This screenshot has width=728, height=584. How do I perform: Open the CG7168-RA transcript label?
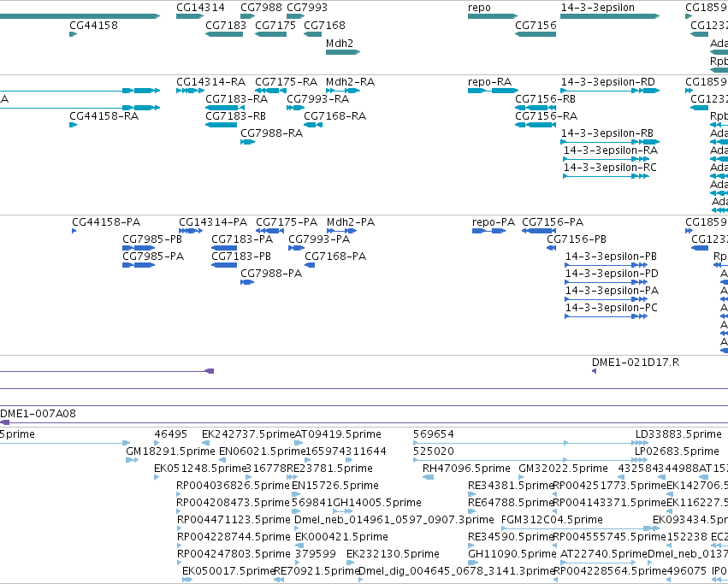tap(334, 116)
